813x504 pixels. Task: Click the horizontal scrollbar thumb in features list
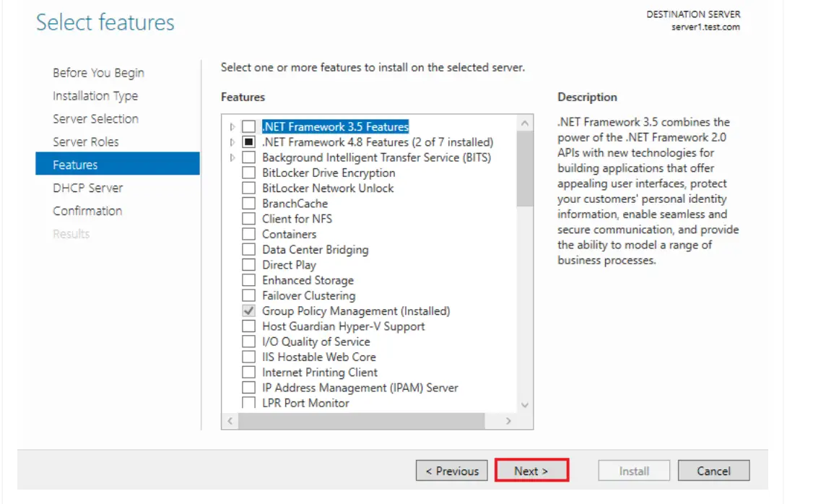coord(362,421)
